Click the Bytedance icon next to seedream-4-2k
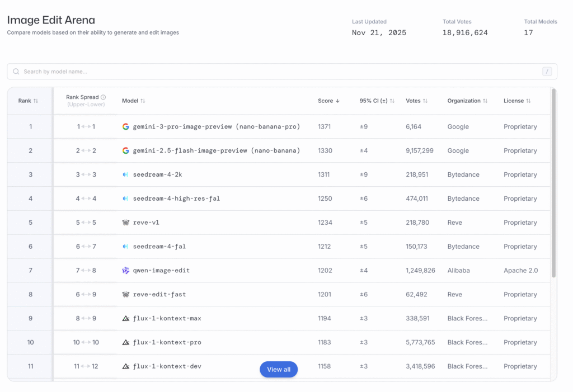The height and width of the screenshot is (392, 573). [x=126, y=175]
